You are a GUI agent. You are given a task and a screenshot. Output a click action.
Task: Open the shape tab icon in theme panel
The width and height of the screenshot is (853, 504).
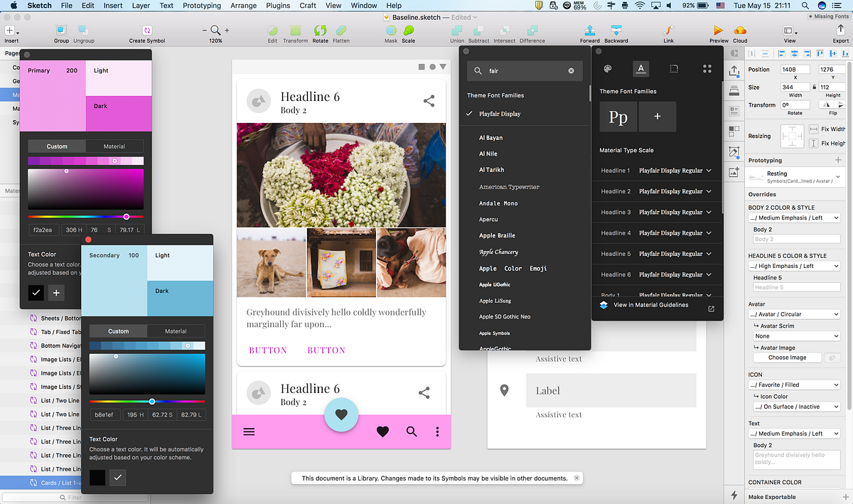coord(674,69)
